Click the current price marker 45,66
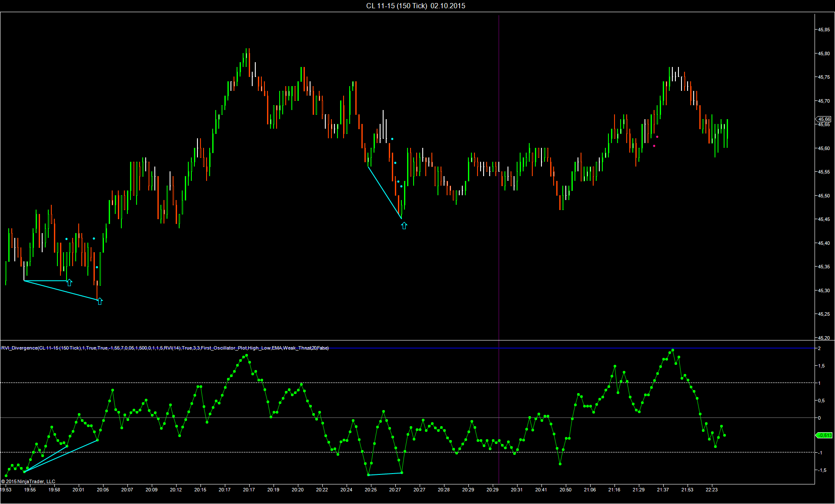The image size is (835, 504). [823, 119]
